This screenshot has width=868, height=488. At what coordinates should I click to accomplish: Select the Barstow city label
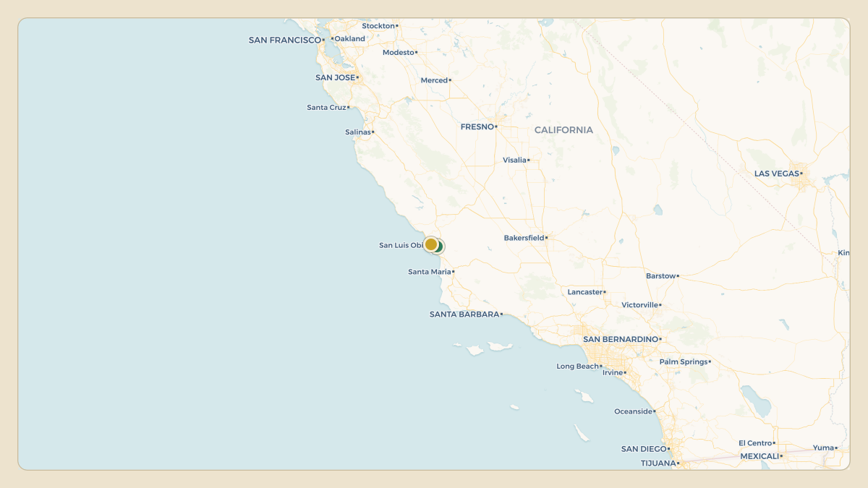pos(660,275)
